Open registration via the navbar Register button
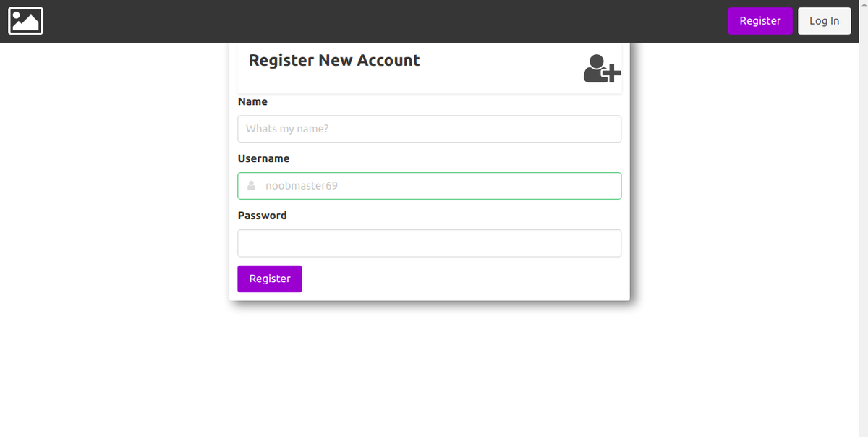 coord(760,20)
